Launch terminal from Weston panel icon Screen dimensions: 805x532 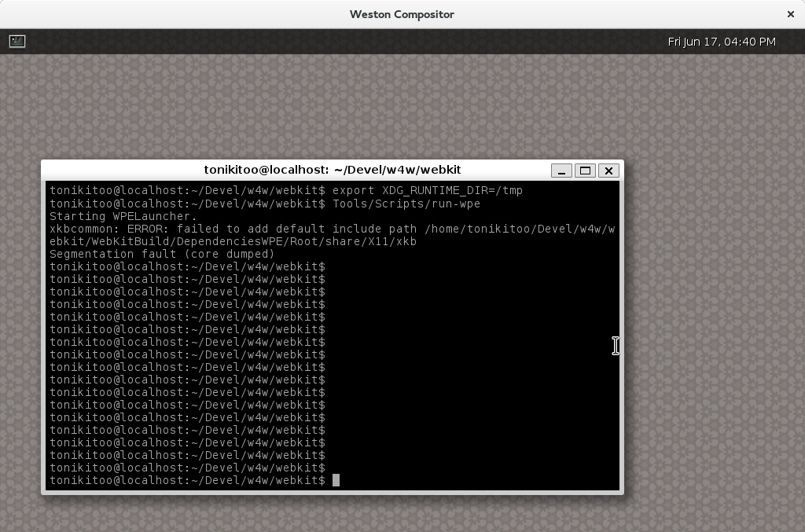(x=17, y=41)
